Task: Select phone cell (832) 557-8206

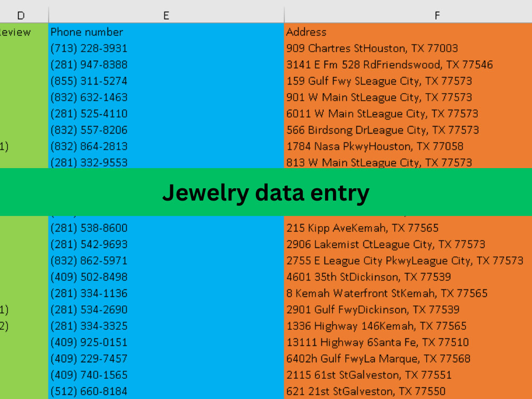Action: (x=166, y=130)
